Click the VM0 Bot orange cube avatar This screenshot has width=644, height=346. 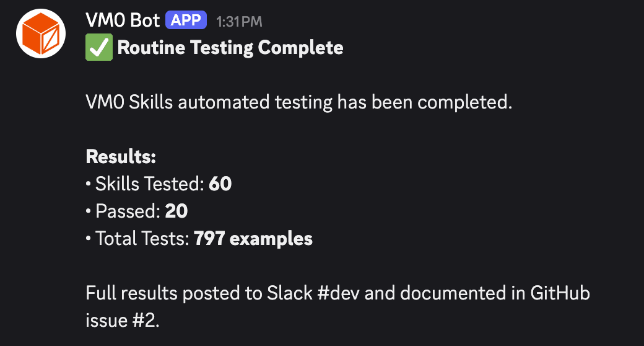coord(41,33)
